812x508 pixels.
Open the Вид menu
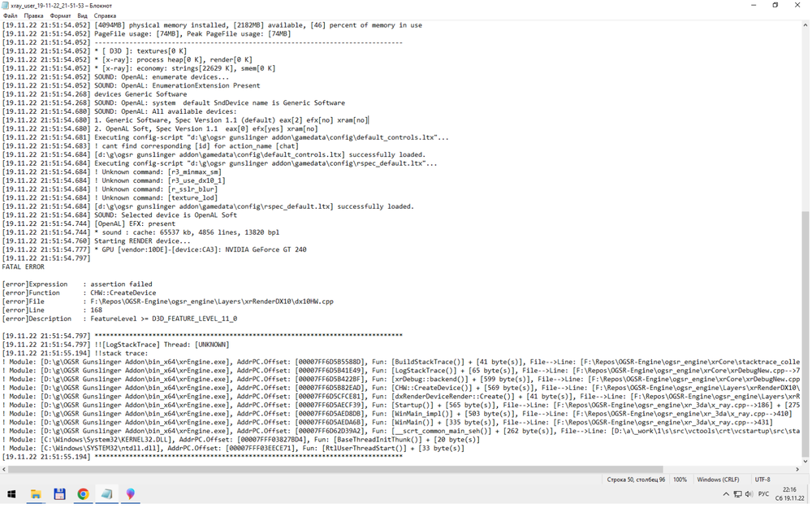pos(82,15)
